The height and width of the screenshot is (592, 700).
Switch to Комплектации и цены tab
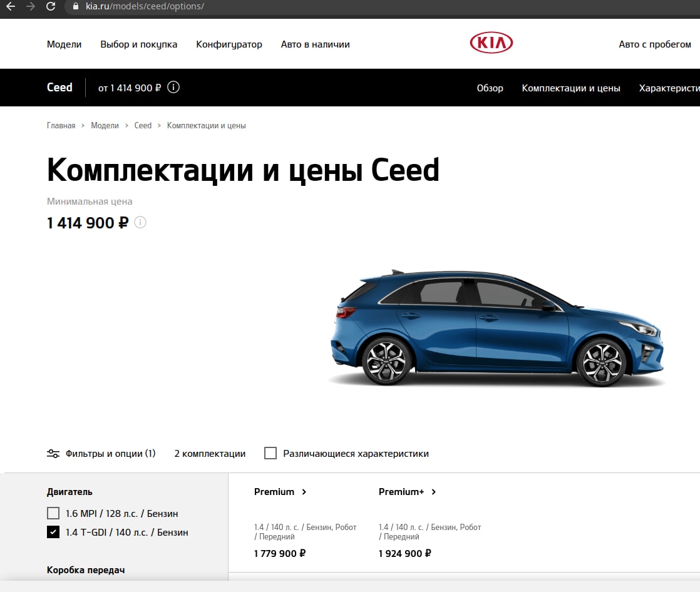(571, 88)
